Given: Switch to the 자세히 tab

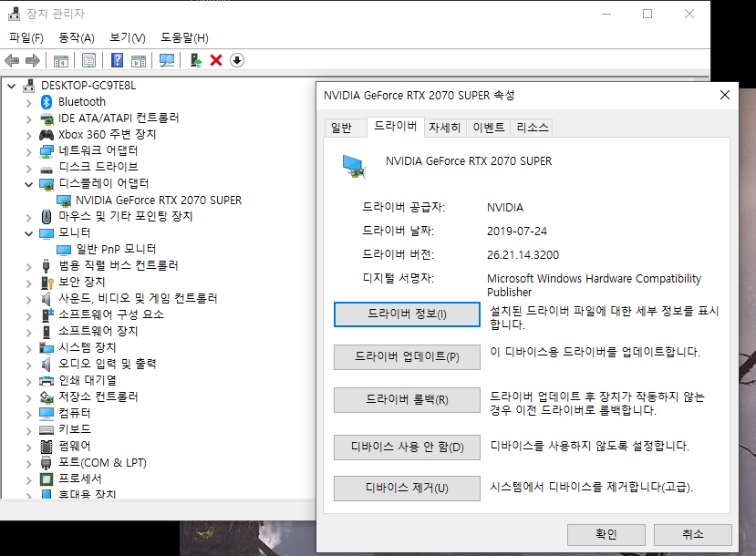Looking at the screenshot, I should pos(444,128).
